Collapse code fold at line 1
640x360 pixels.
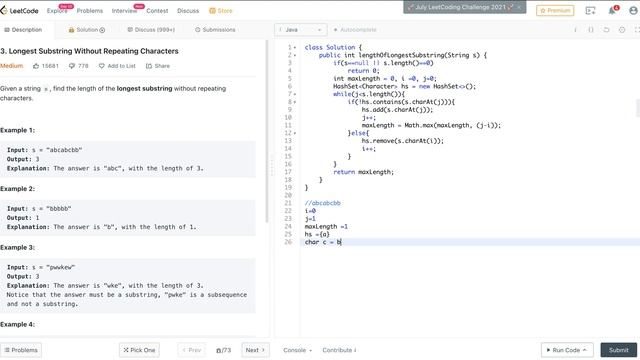click(x=295, y=47)
